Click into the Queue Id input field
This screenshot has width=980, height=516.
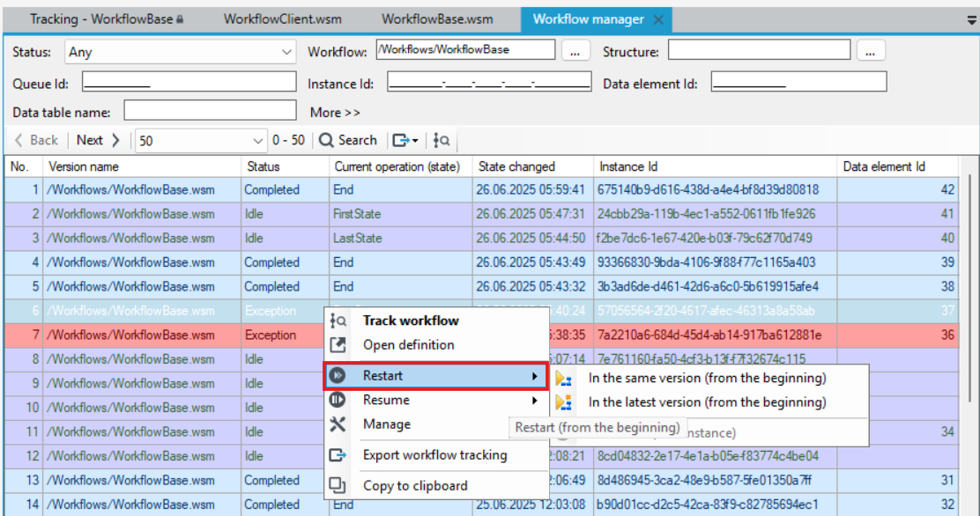point(189,82)
